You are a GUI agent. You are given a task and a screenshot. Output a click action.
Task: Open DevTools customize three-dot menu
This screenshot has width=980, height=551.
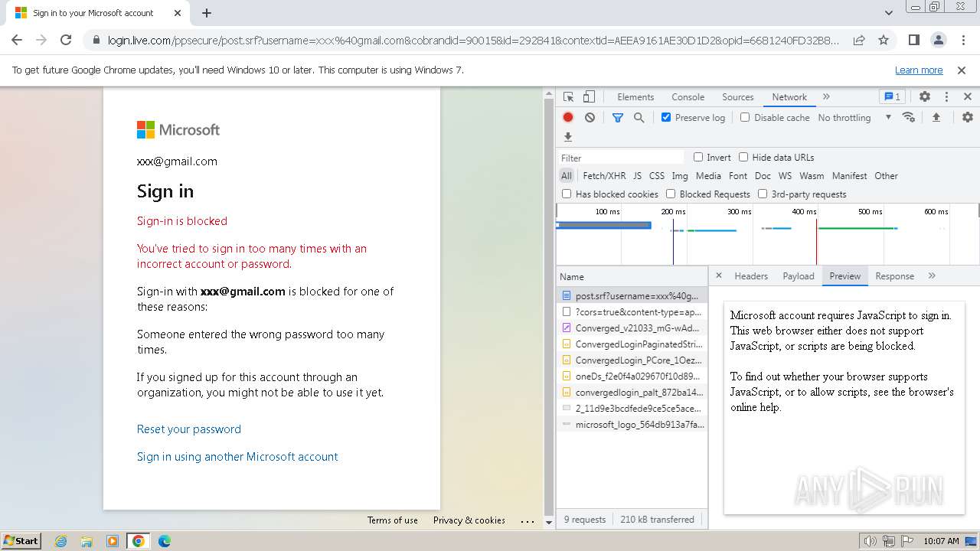946,97
